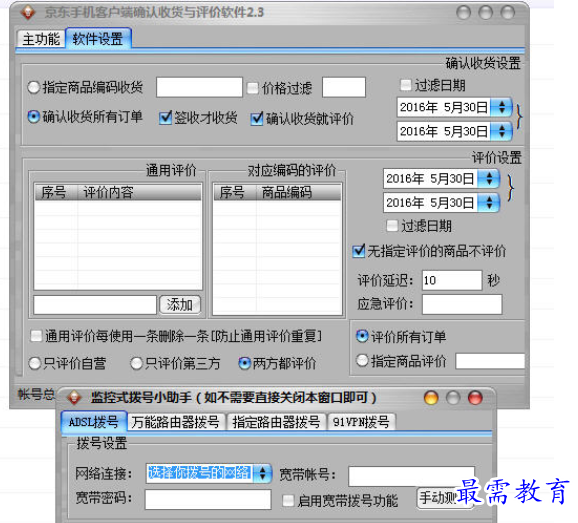Click the 宽带密码 input field
The image size is (578, 523).
point(208,499)
